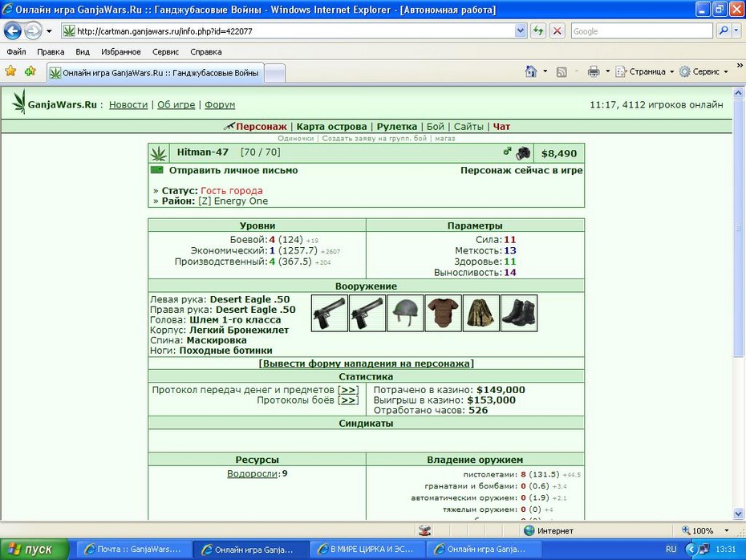Open the Сервис menu in menu bar
746x560 pixels.
point(165,52)
